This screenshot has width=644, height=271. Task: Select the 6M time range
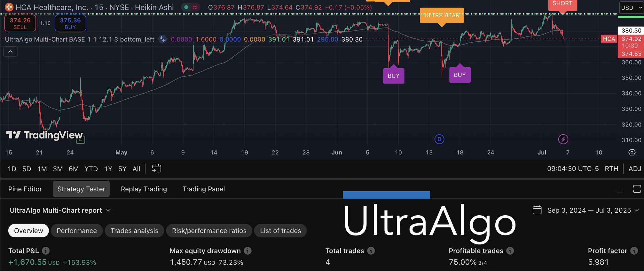tap(74, 169)
